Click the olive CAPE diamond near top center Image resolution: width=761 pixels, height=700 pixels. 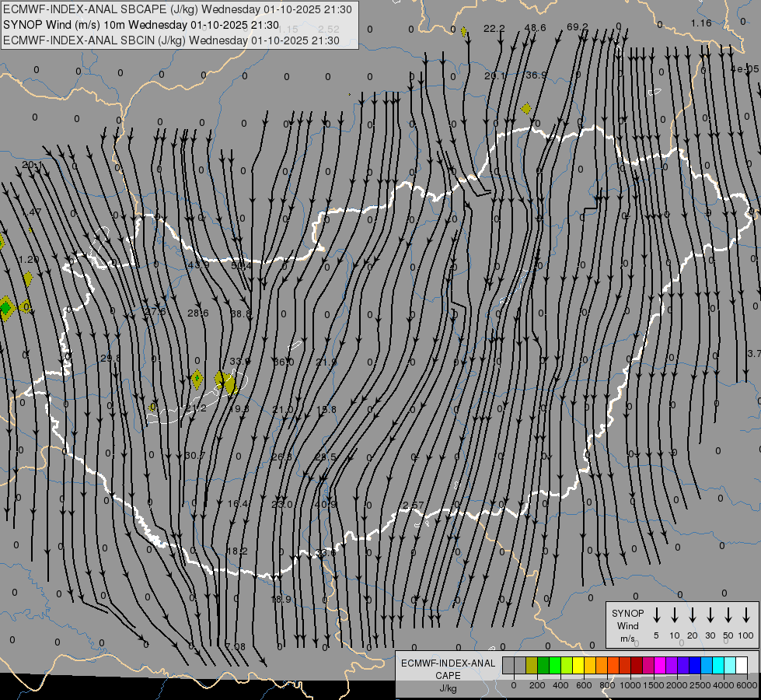coord(526,109)
